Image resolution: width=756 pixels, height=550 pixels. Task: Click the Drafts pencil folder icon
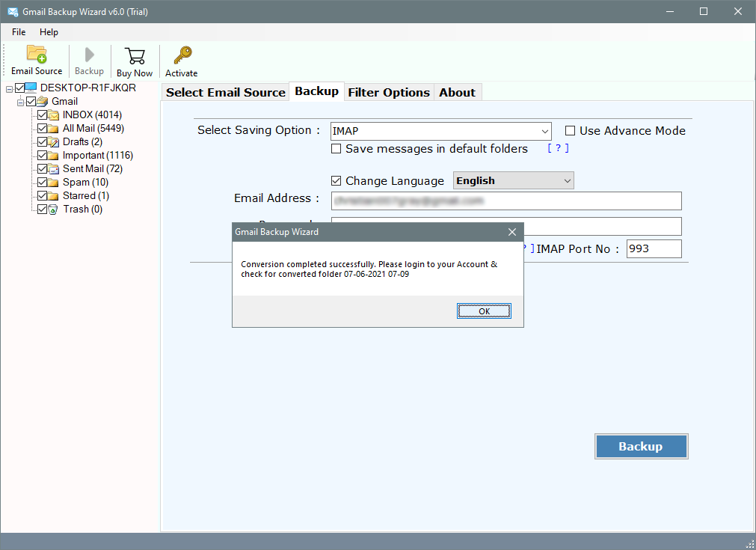pos(54,142)
